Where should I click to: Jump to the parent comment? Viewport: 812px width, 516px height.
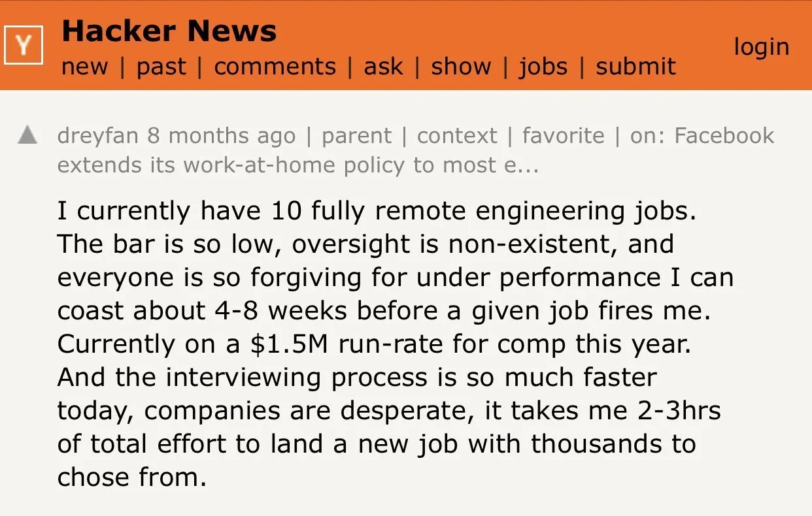coord(357,136)
